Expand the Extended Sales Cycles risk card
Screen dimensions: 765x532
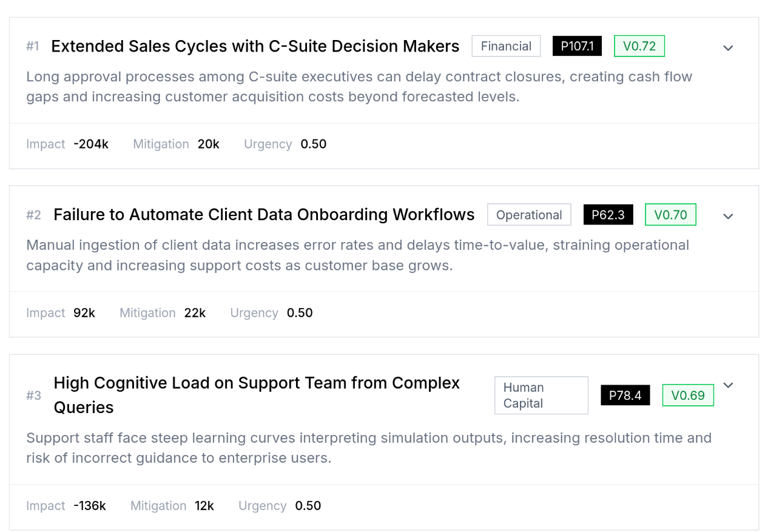point(728,48)
